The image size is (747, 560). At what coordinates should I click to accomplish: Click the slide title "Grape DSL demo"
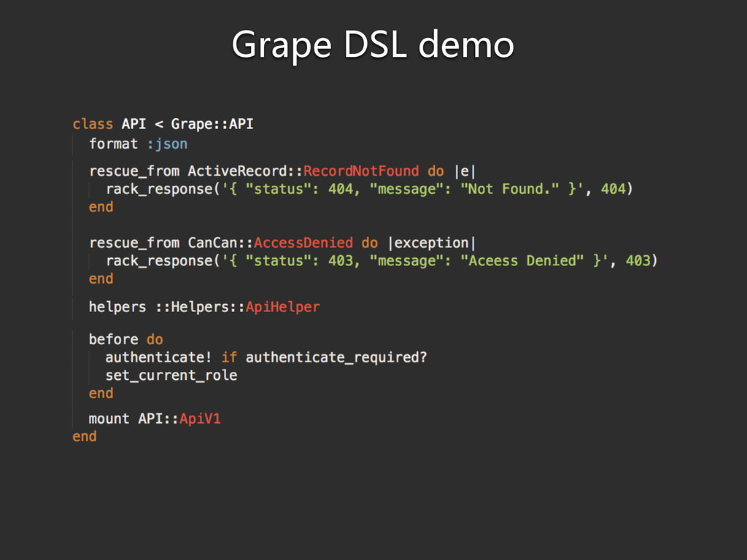click(x=373, y=46)
